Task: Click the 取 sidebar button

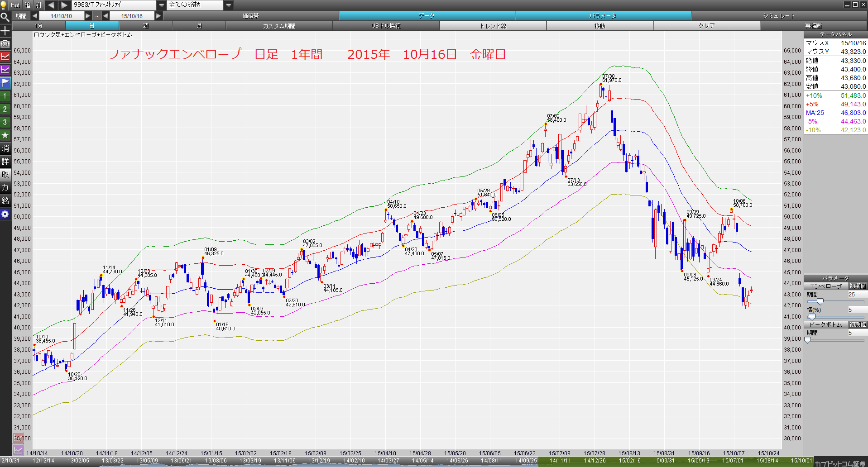Action: [x=5, y=175]
